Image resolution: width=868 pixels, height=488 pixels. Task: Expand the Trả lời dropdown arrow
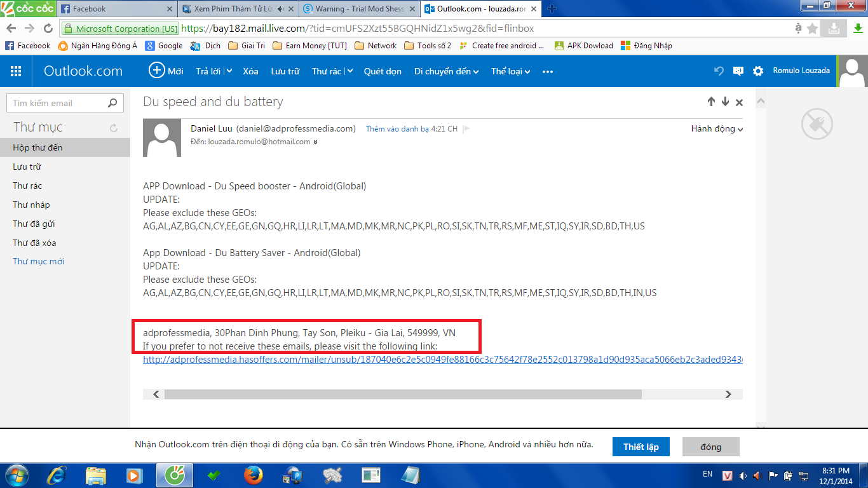coord(229,71)
